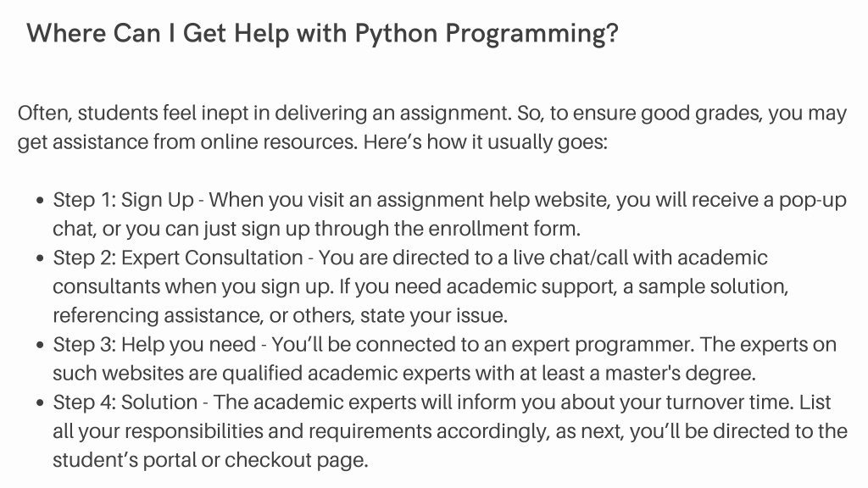Click the 'checkout page' text in Step 4
Screen dimensions: 868x488
(x=296, y=460)
